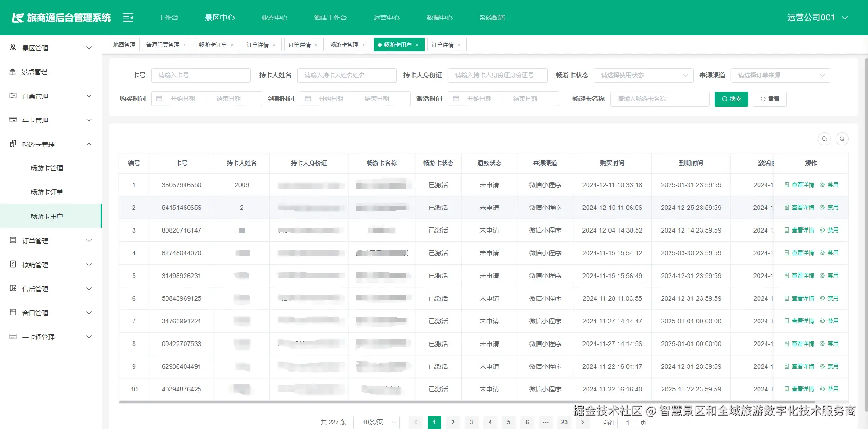Click the 一卡通管理 icon in sidebar
This screenshot has height=429, width=868.
point(13,337)
